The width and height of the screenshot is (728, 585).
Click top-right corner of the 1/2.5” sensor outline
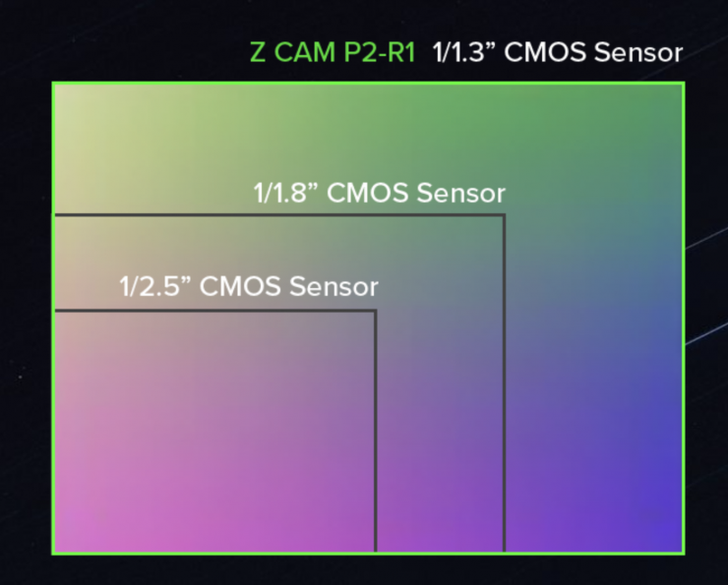coord(375,312)
